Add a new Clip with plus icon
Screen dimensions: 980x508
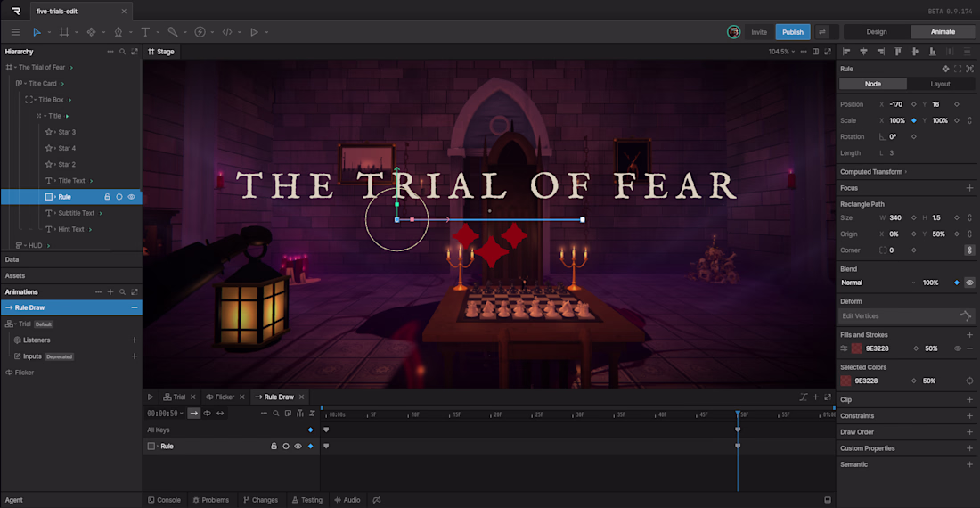969,400
